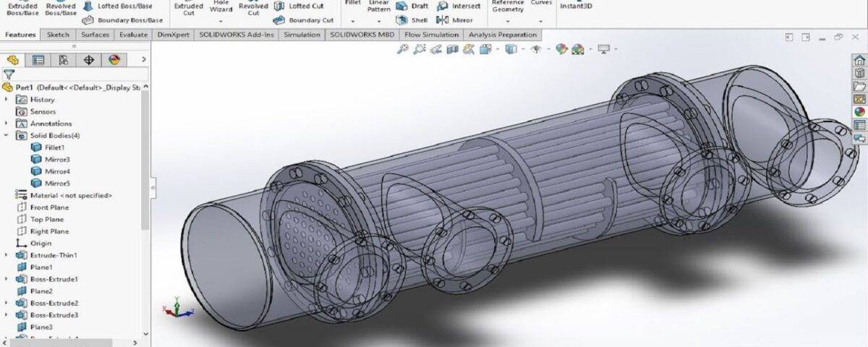Viewport: 868px width, 347px height.
Task: Click the filter funnel icon in the tree
Action: pyautogui.click(x=9, y=74)
